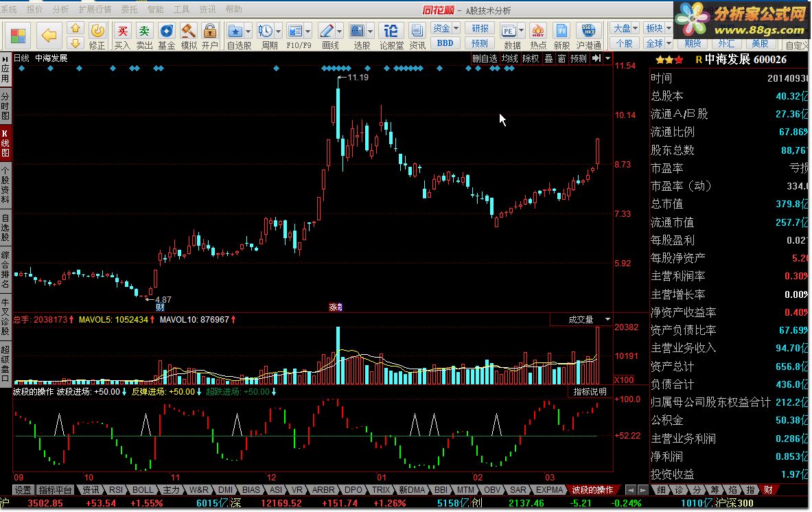
Task: Expand the 大盘 dropdown arrow
Action: tap(636, 28)
